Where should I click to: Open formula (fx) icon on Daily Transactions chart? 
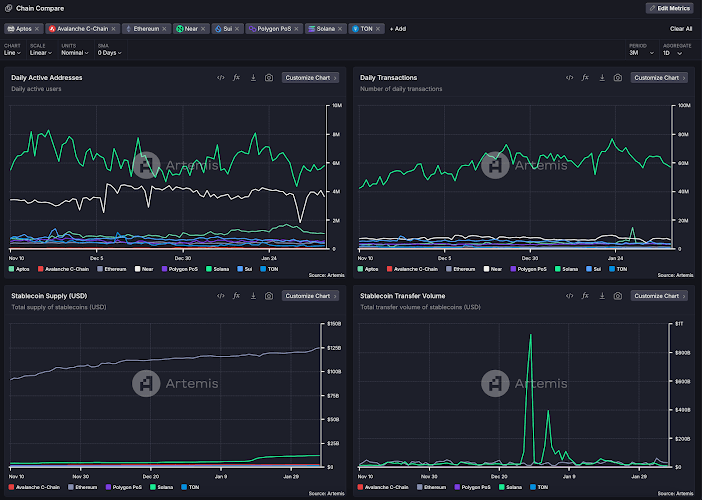(586, 77)
